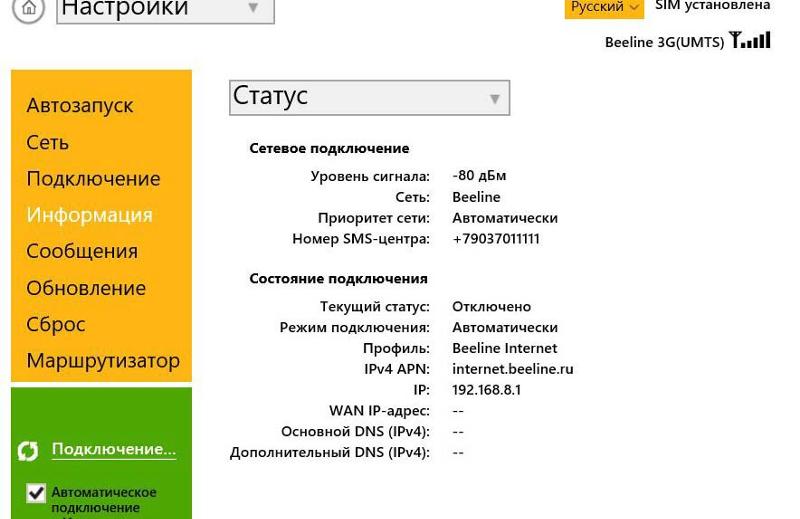Viewport: 800px width, 519px height.
Task: Click the -80 дБм signal value
Action: [479, 176]
